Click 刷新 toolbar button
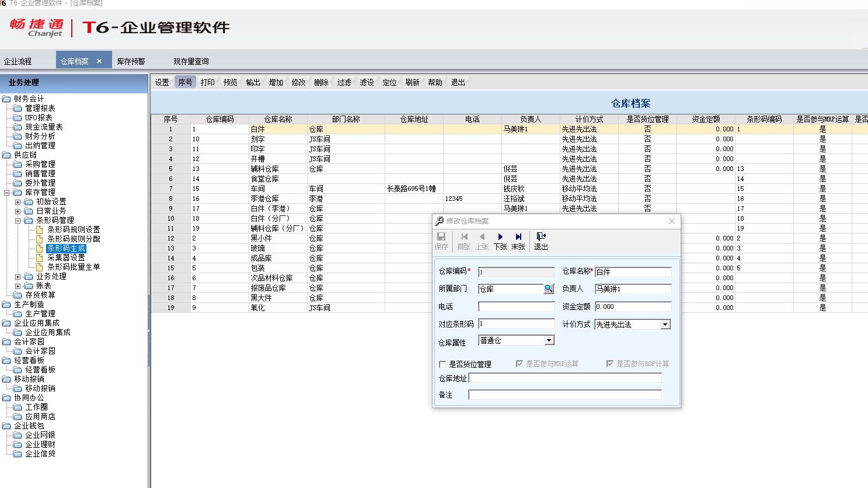The image size is (868, 488). click(x=413, y=82)
